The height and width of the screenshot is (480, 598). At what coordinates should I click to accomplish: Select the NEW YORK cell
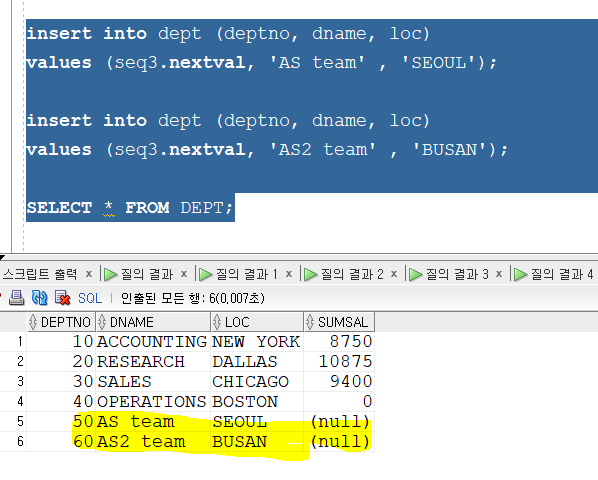(x=257, y=342)
